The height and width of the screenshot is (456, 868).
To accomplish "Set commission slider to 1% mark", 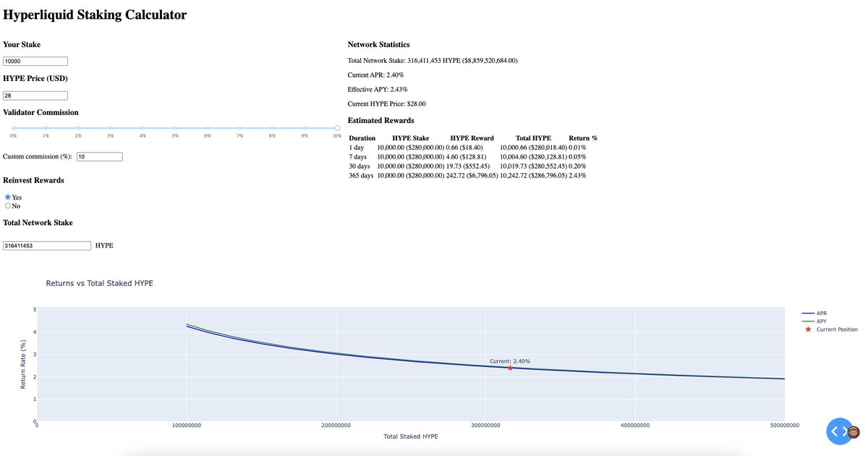I will pos(46,128).
